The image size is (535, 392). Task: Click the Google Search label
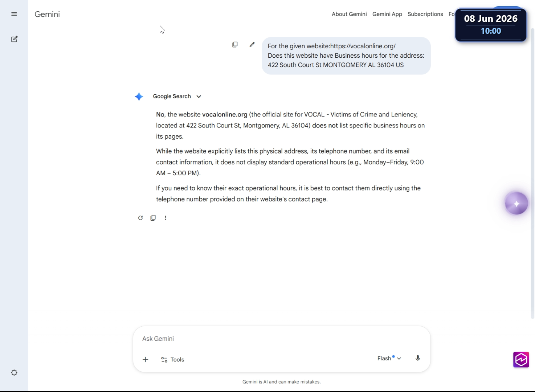pos(172,96)
